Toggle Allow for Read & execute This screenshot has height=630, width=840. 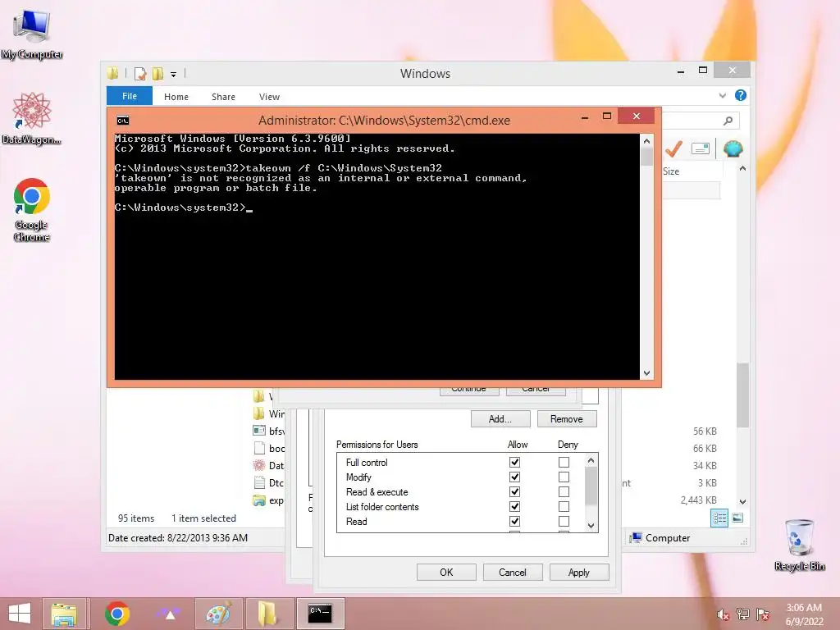point(514,491)
